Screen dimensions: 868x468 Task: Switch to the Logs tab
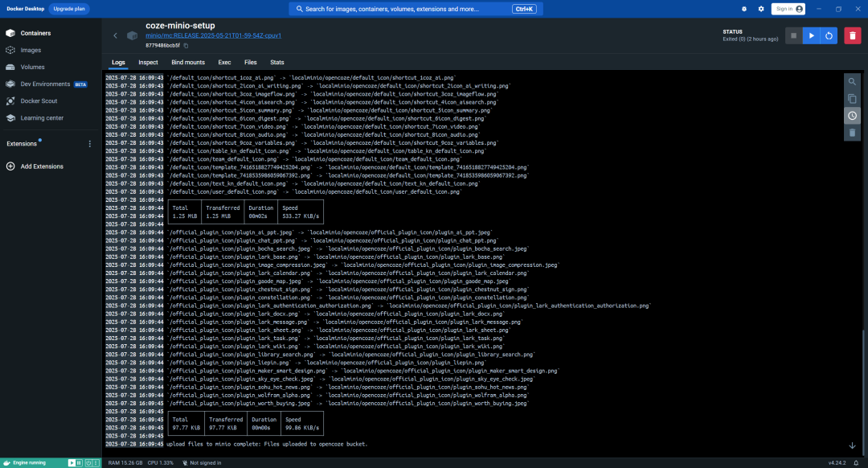tap(118, 63)
